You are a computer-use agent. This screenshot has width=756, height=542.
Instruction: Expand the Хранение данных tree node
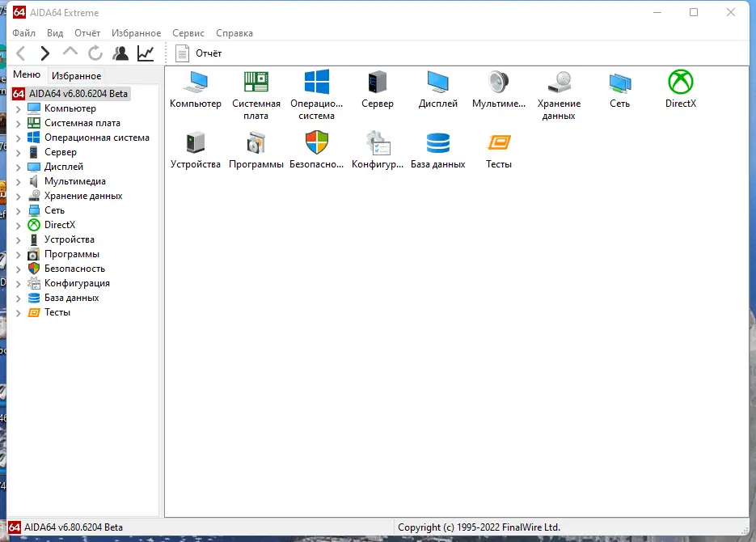click(x=19, y=197)
